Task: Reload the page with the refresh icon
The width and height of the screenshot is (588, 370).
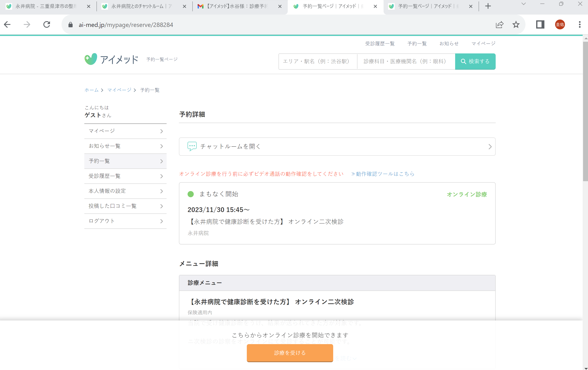Action: pos(47,25)
